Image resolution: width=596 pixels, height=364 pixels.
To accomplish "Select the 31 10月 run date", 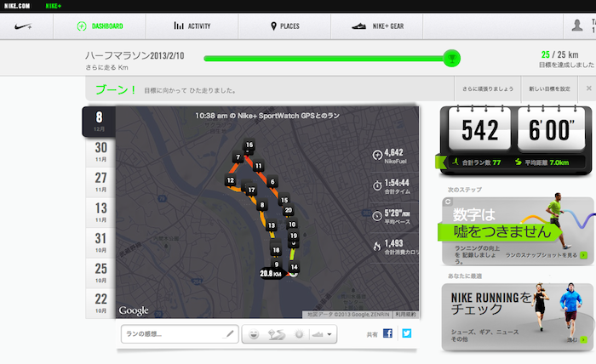I will [x=100, y=243].
